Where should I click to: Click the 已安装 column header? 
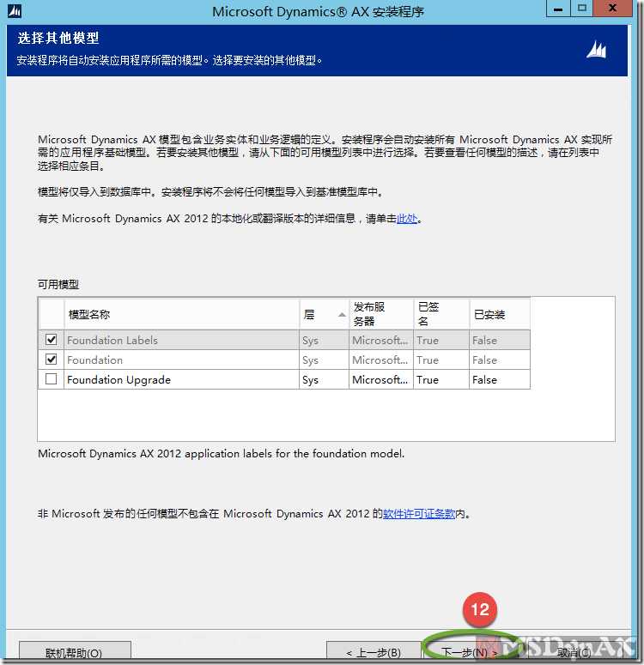pyautogui.click(x=500, y=314)
